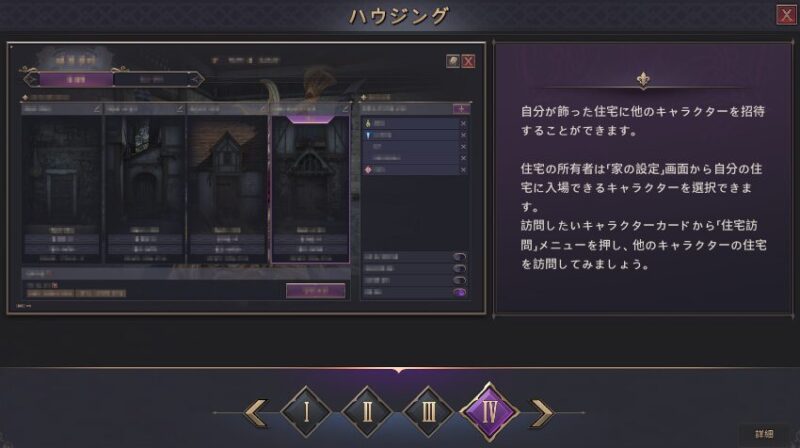Click the purple confirm button under houses
This screenshot has height=448, width=800.
[x=315, y=290]
